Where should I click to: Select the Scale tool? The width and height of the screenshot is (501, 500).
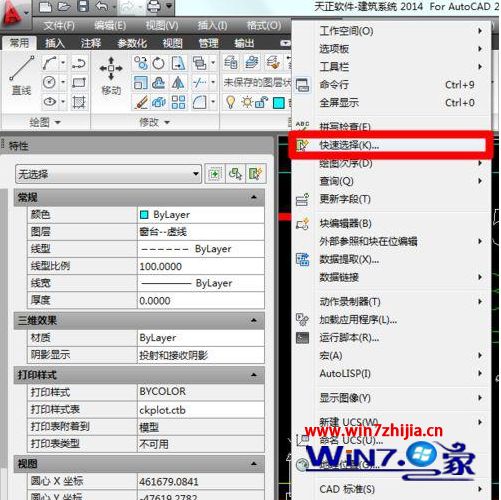pos(141,82)
